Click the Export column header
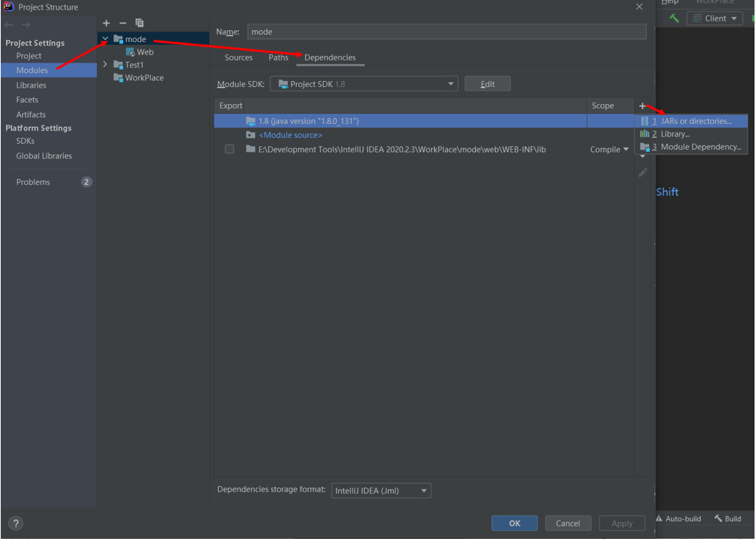 (231, 105)
